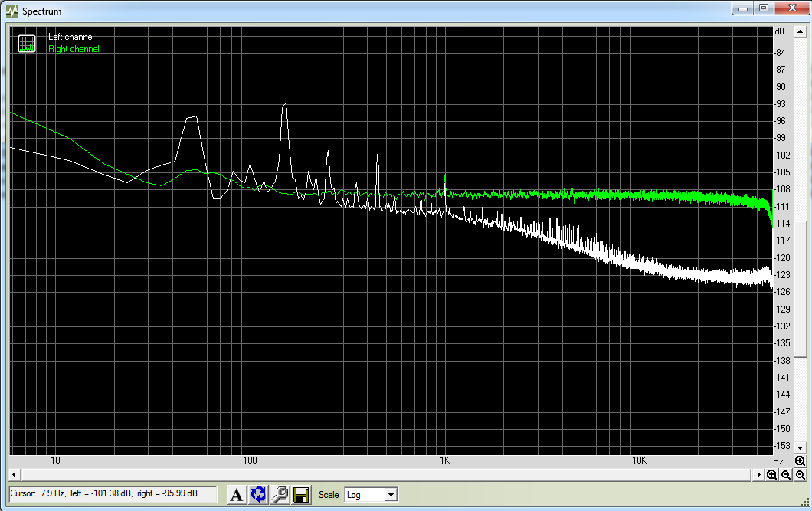Zoom out on the dB axis
This screenshot has height=511, width=812.
click(800, 474)
